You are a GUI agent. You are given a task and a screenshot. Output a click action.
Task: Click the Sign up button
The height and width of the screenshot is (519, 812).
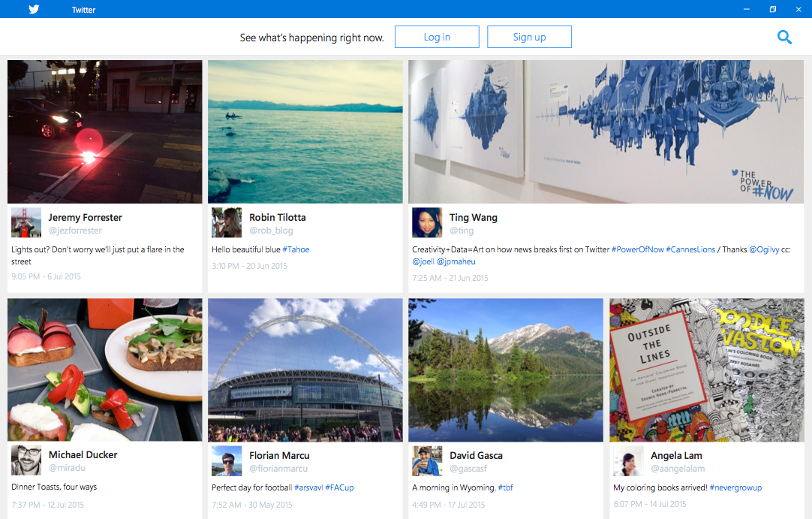point(529,36)
